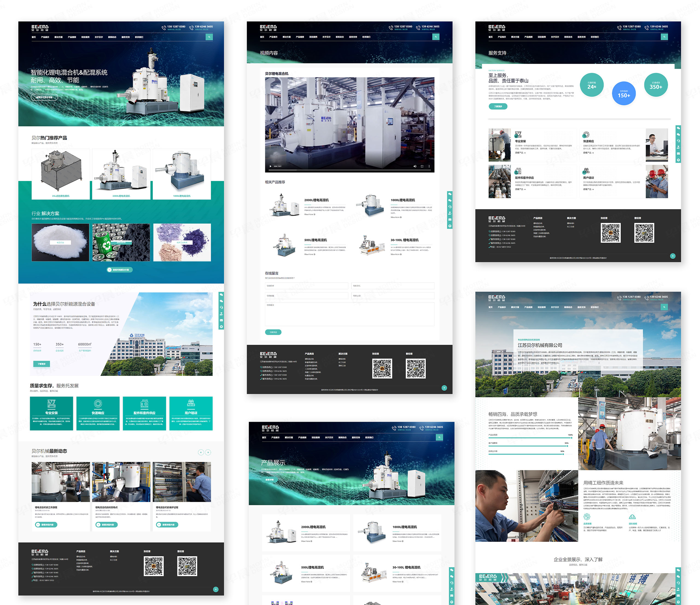Screen dimensions: 700x605
Task: Click back-to-top arrow in 服务支持 page footer
Action: (x=673, y=256)
